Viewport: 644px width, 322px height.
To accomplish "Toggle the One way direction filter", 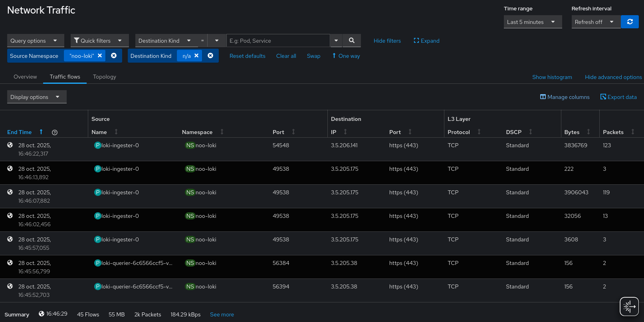I will tap(346, 56).
